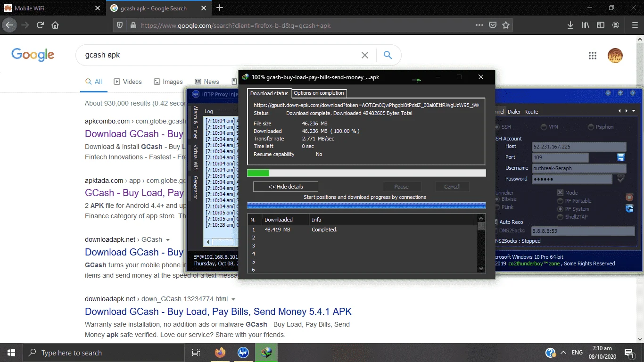This screenshot has height=362, width=644.
Task: Open Internet Download Manager from the taskbar
Action: click(267, 353)
